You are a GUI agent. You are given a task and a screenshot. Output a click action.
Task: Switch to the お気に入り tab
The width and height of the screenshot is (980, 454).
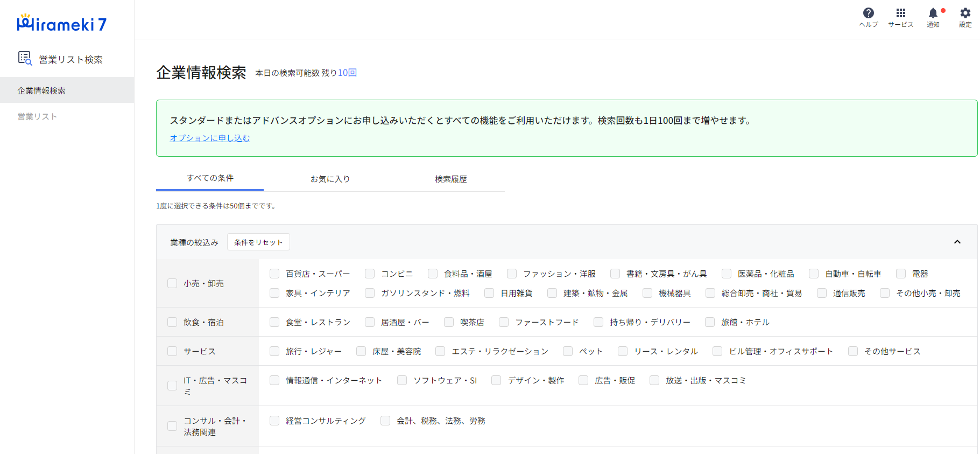[330, 179]
